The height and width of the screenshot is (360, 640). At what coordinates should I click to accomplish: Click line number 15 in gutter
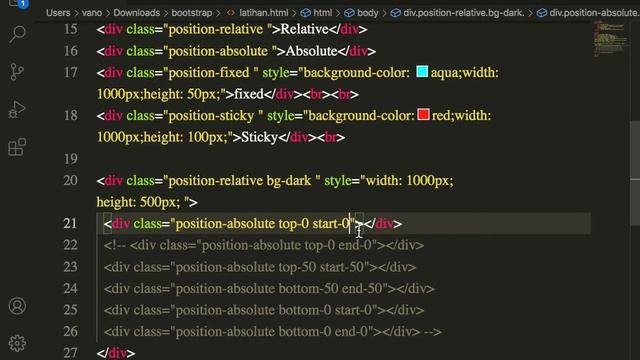pos(71,29)
